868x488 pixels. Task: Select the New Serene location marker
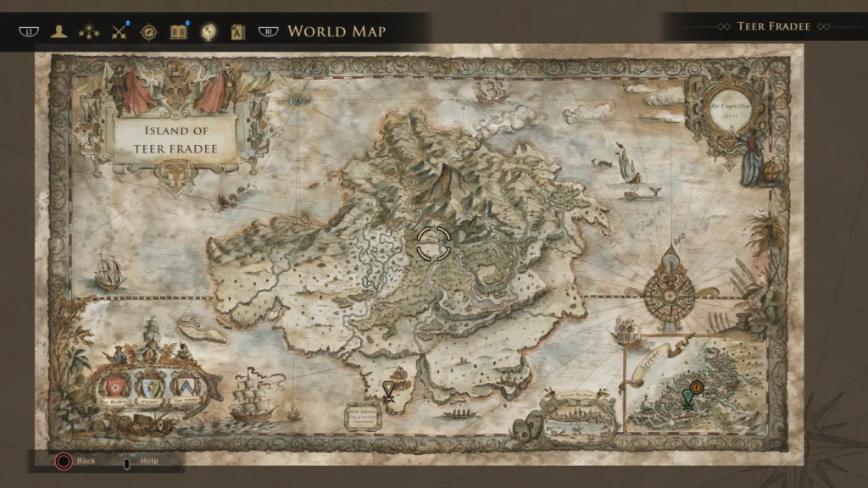[388, 391]
